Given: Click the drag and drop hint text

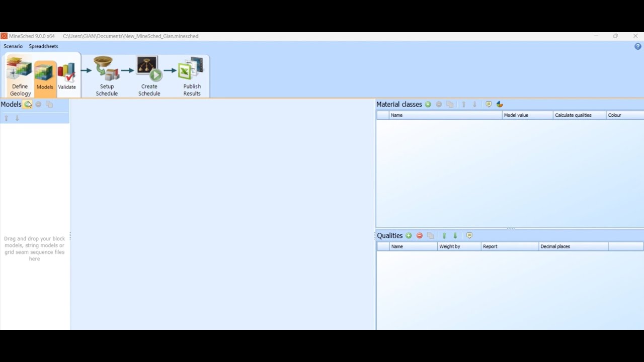Looking at the screenshot, I should (34, 249).
